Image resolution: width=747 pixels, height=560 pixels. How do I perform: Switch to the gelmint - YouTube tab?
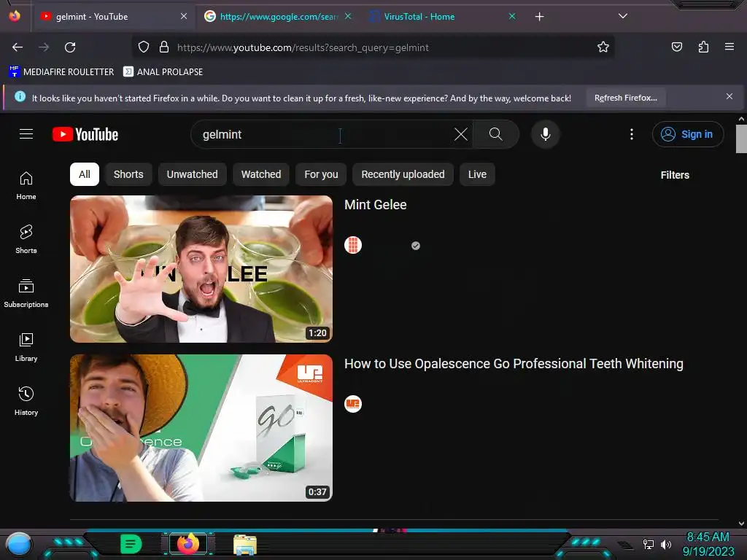[113, 17]
